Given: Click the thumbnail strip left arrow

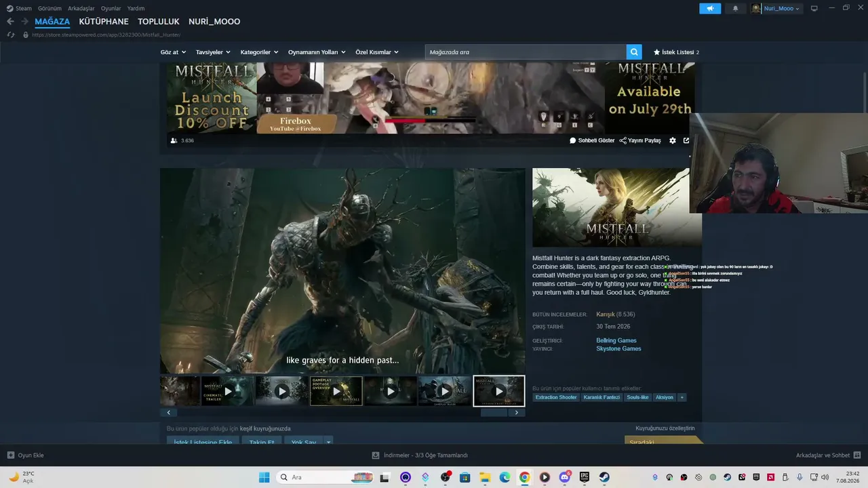Looking at the screenshot, I should point(168,412).
